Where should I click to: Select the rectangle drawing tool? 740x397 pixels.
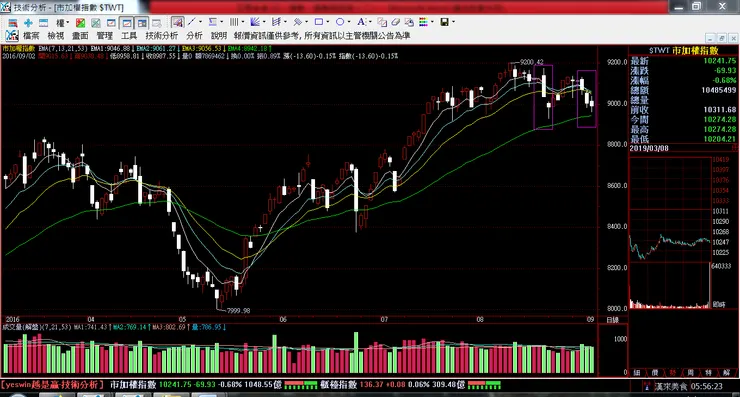point(319,22)
